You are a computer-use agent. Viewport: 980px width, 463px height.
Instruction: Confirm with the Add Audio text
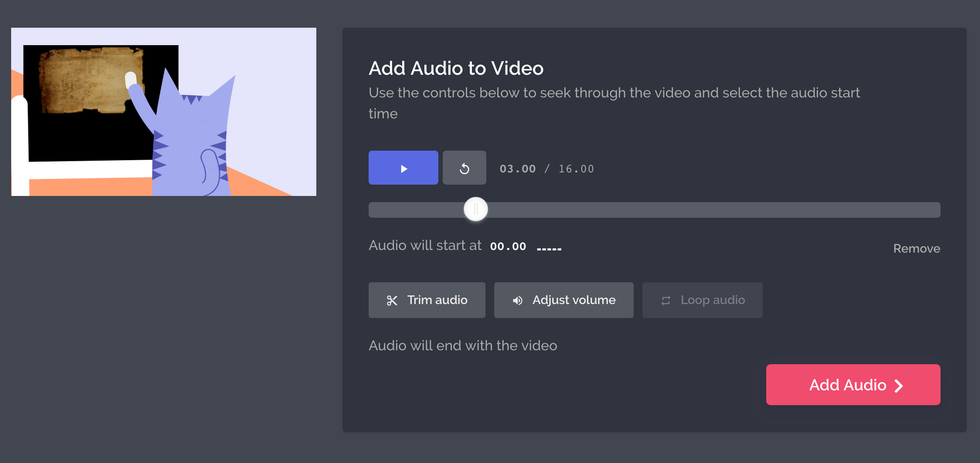(847, 385)
